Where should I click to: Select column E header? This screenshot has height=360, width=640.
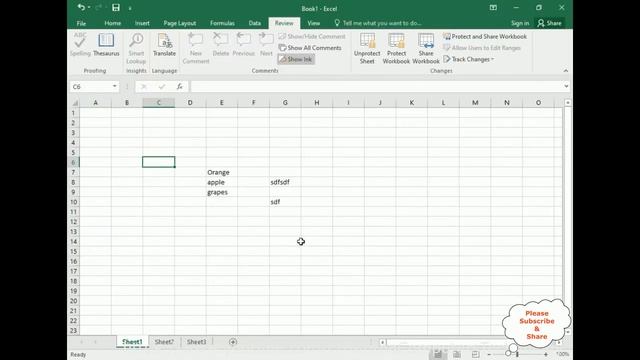(x=222, y=102)
